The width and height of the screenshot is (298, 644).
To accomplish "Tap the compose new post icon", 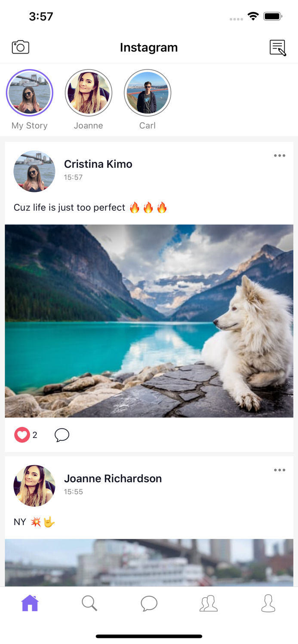I will coord(278,48).
